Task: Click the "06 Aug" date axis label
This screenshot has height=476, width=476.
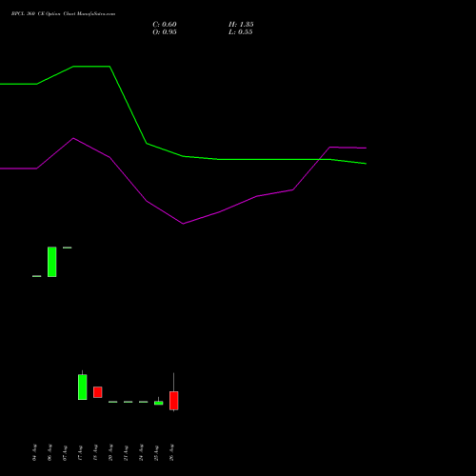Action: tap(50, 452)
